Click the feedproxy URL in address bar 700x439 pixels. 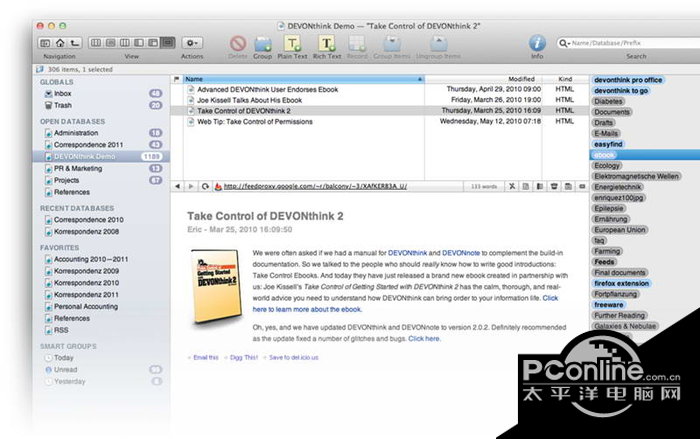click(x=300, y=186)
